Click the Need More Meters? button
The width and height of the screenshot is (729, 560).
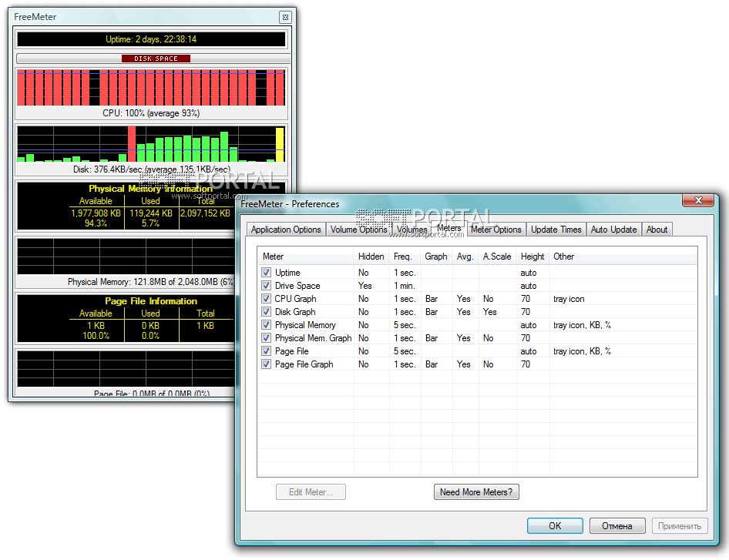click(476, 492)
